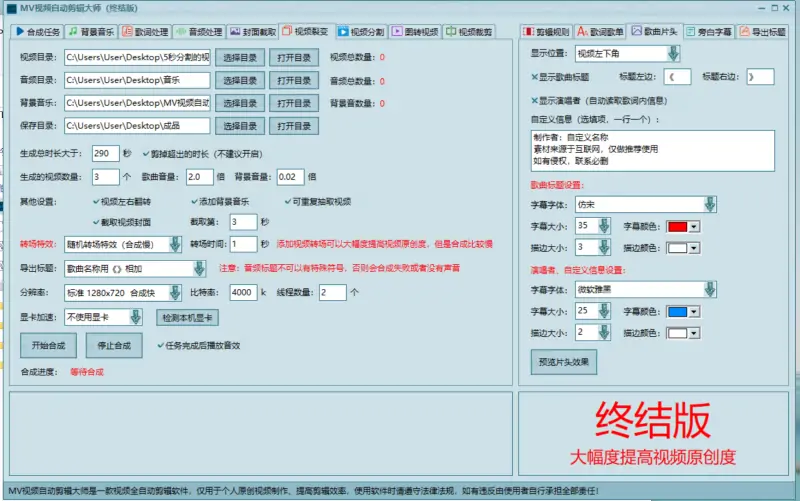Open the 合成任务 tab with play icon
This screenshot has height=501, width=800.
(38, 32)
